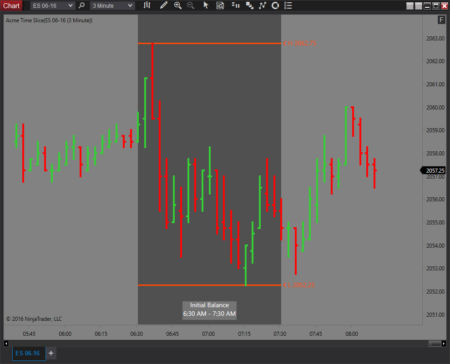
Task: Select the ES 06-16 bottom tab
Action: 28,353
